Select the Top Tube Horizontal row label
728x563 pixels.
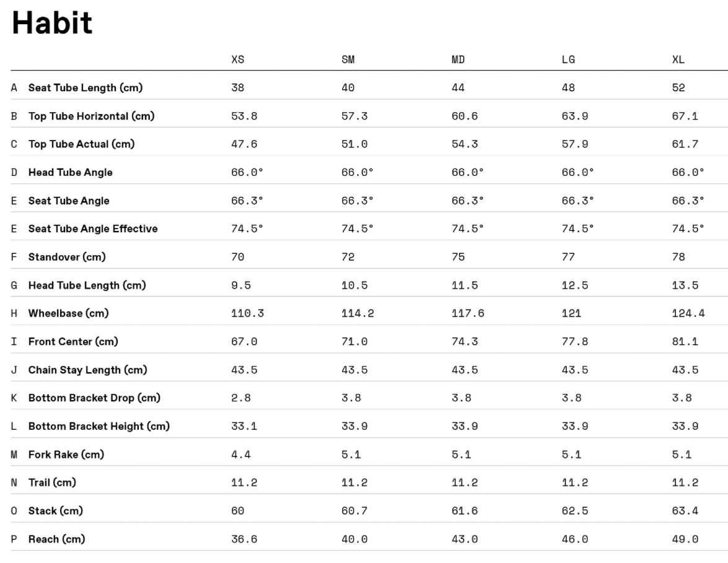91,116
